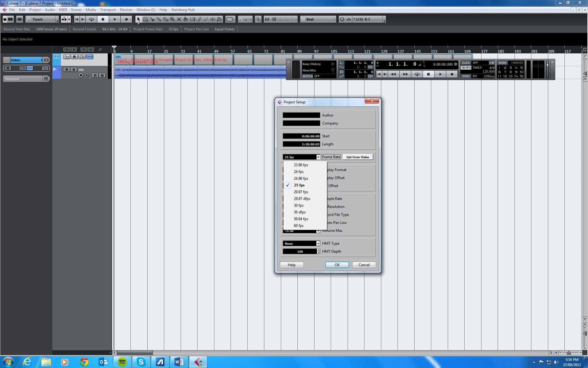Click the Length time field
588x368 pixels.
(x=301, y=144)
